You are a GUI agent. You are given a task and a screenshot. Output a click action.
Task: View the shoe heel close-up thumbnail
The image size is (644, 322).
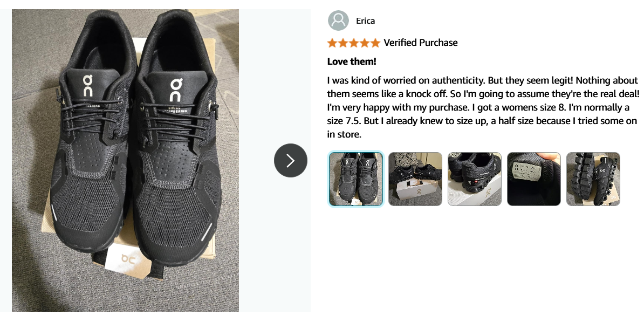pos(475,179)
